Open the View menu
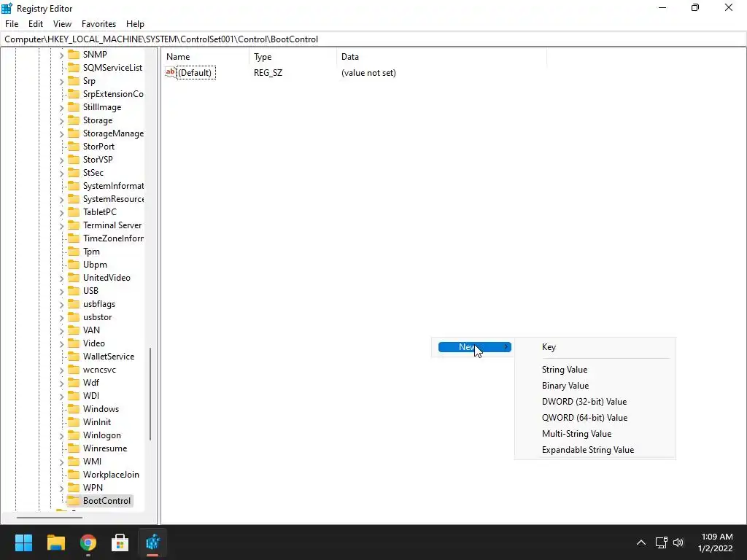Image resolution: width=747 pixels, height=560 pixels. [x=63, y=24]
